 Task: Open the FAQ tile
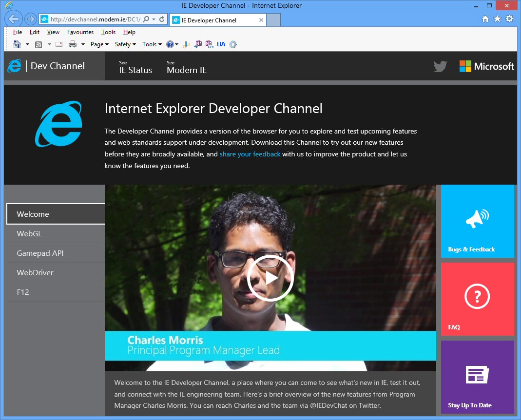(x=477, y=299)
